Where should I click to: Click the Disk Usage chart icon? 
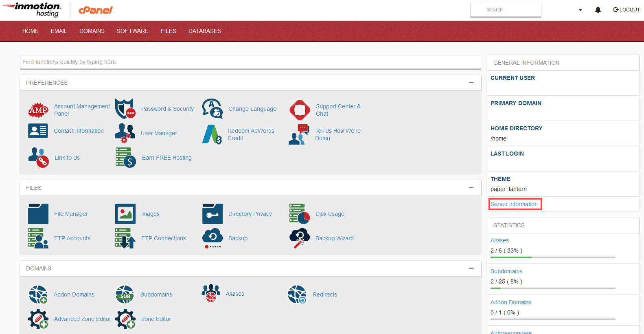[x=300, y=214]
